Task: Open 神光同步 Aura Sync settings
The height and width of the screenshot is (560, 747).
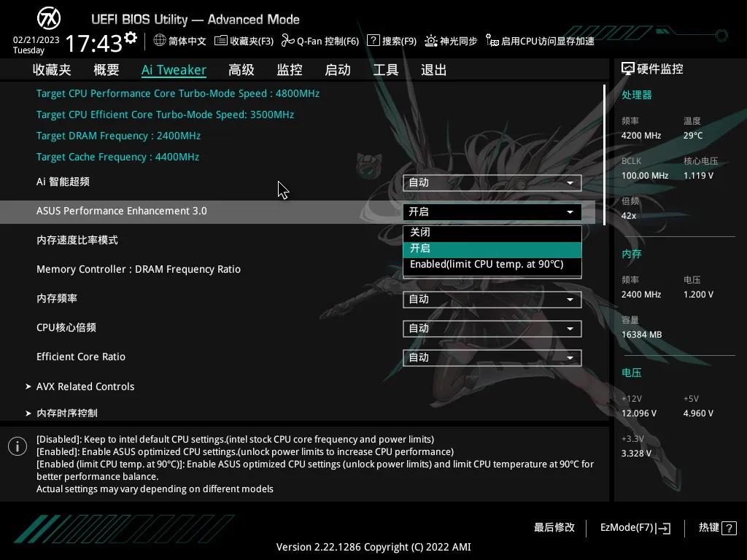Action: coord(450,41)
